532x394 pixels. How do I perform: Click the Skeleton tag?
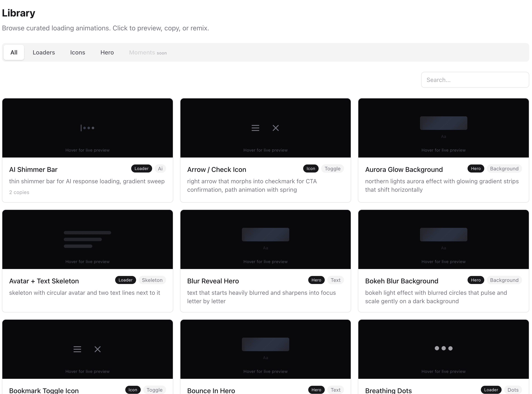[152, 280]
